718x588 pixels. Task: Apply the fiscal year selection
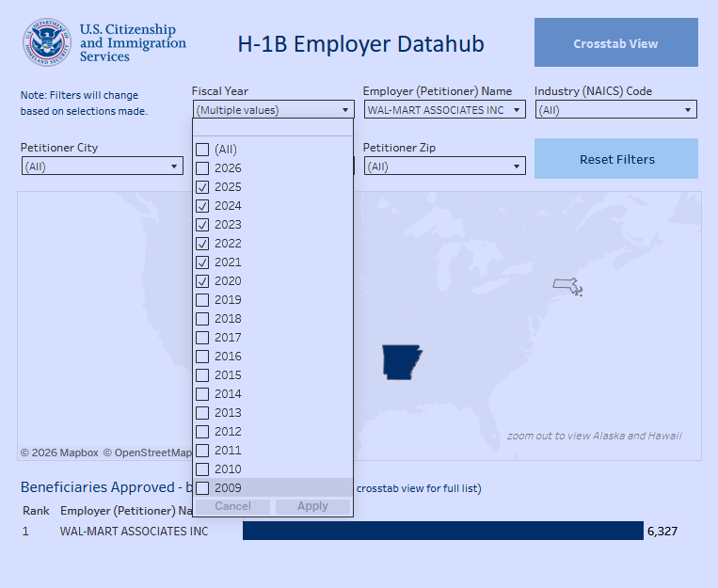point(312,506)
